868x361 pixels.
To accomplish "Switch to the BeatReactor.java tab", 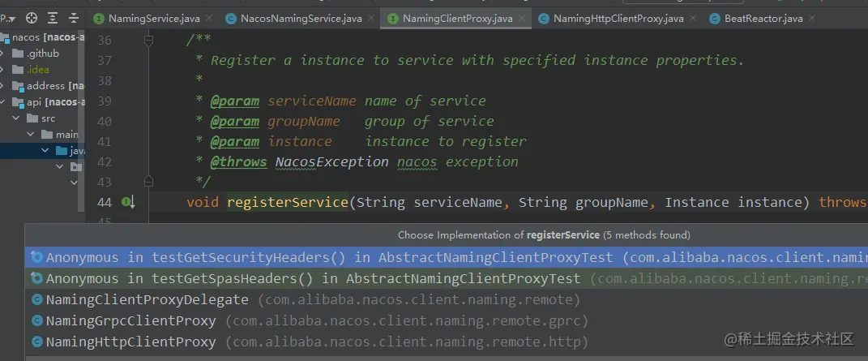I will tap(763, 19).
